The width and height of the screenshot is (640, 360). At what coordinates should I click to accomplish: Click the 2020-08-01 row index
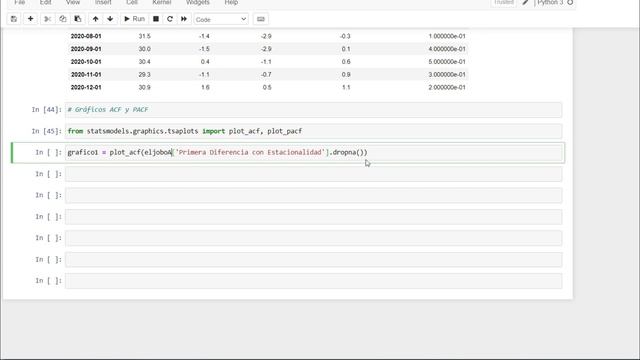pos(86,36)
